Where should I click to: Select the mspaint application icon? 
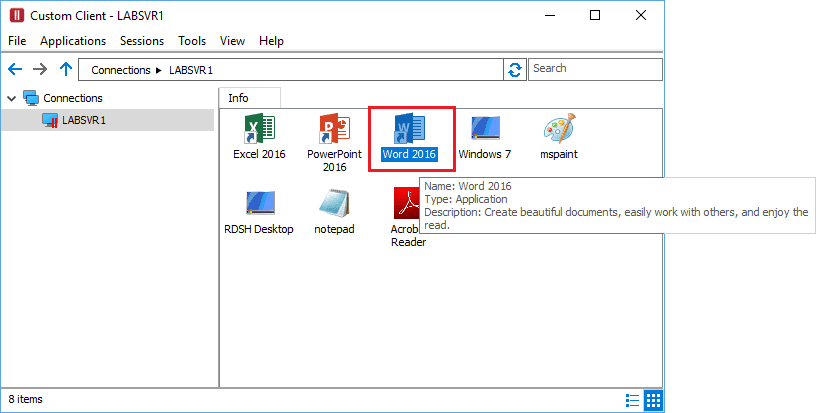[x=559, y=128]
